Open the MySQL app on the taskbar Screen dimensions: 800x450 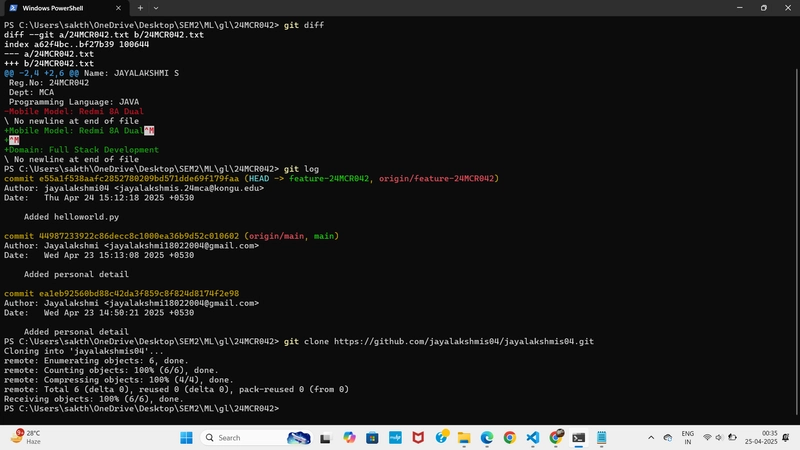[395, 438]
